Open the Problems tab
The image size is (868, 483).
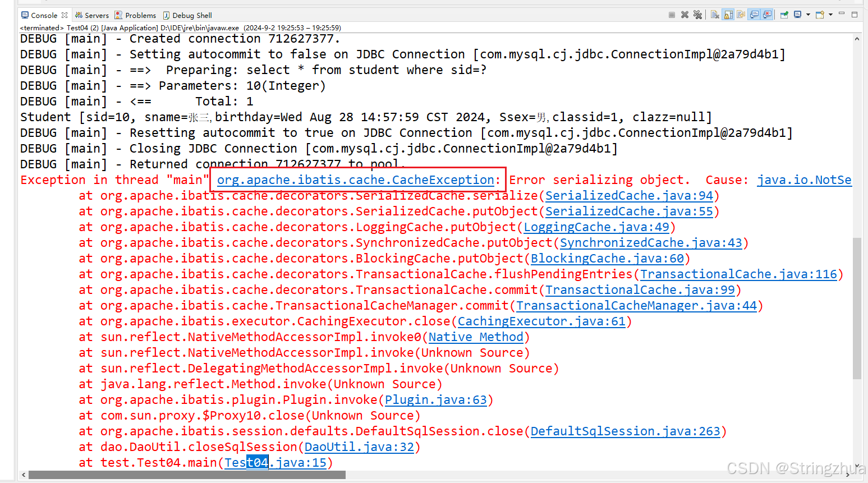click(135, 15)
